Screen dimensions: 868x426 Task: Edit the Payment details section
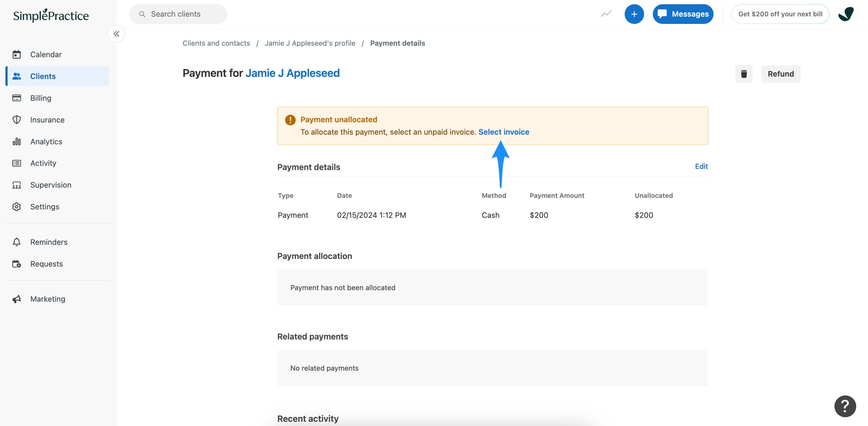point(701,166)
